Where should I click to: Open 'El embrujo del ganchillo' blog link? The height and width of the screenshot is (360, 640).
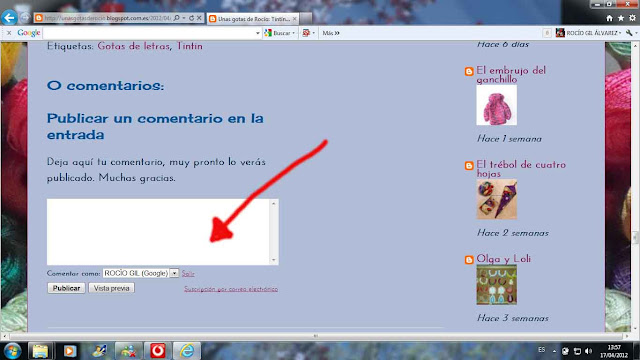[511, 75]
